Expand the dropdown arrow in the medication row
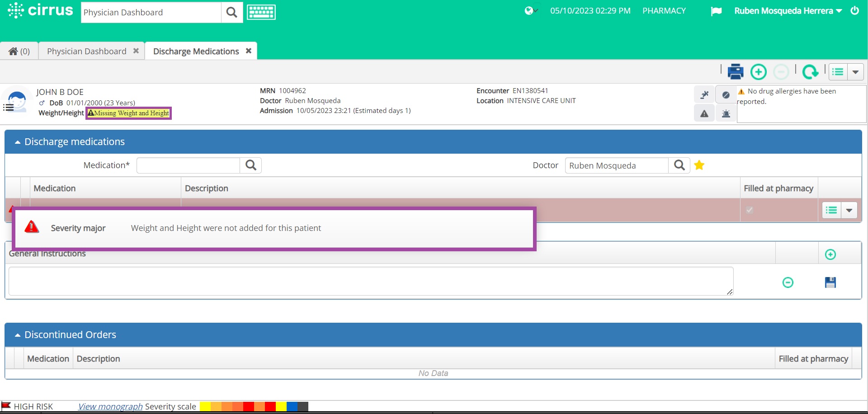 849,210
